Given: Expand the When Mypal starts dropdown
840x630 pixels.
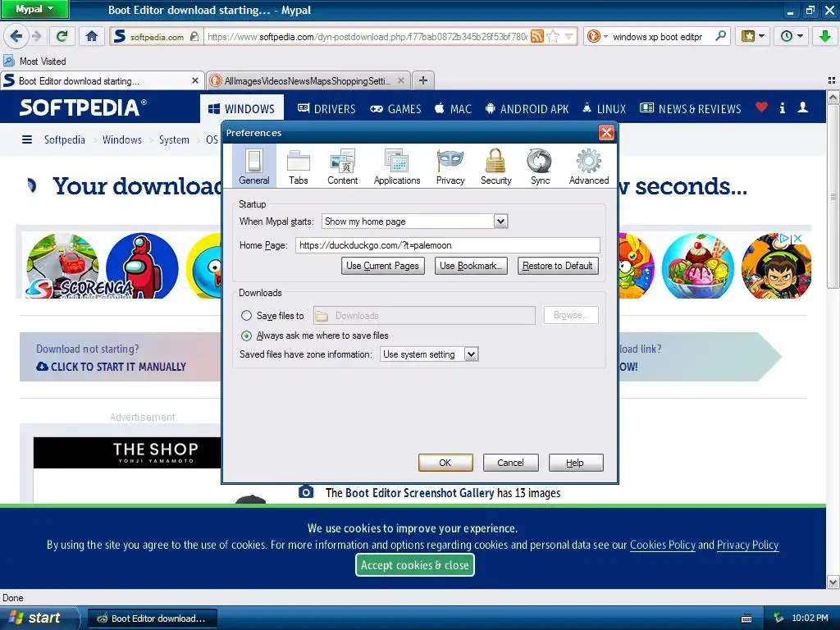Looking at the screenshot, I should [500, 221].
